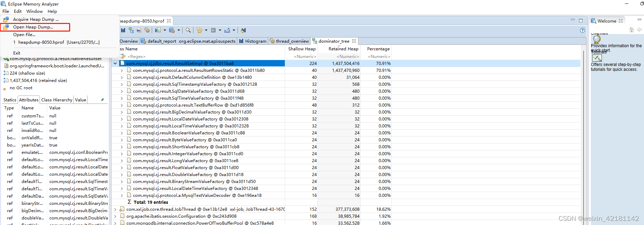Open thread overview via the gear toolbar icon
The image size is (644, 225).
pyautogui.click(x=147, y=30)
